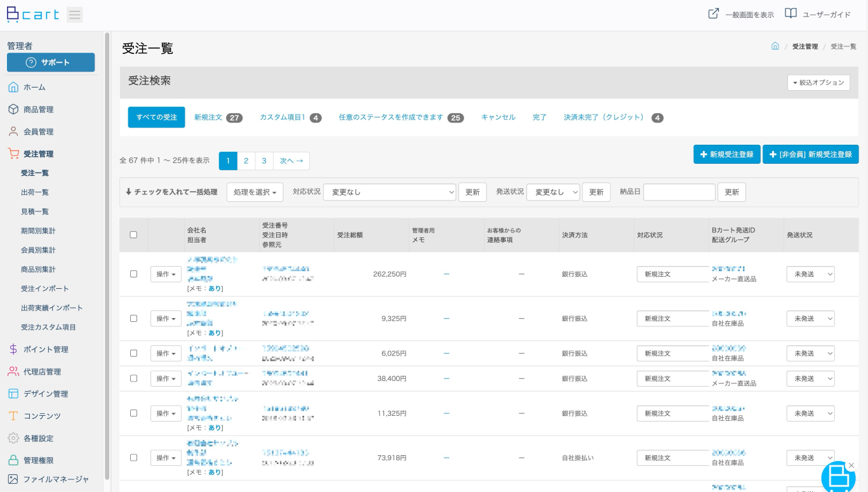Viewport: 868px width, 492px height.
Task: Click the 受注管理 cart icon
Action: point(13,154)
